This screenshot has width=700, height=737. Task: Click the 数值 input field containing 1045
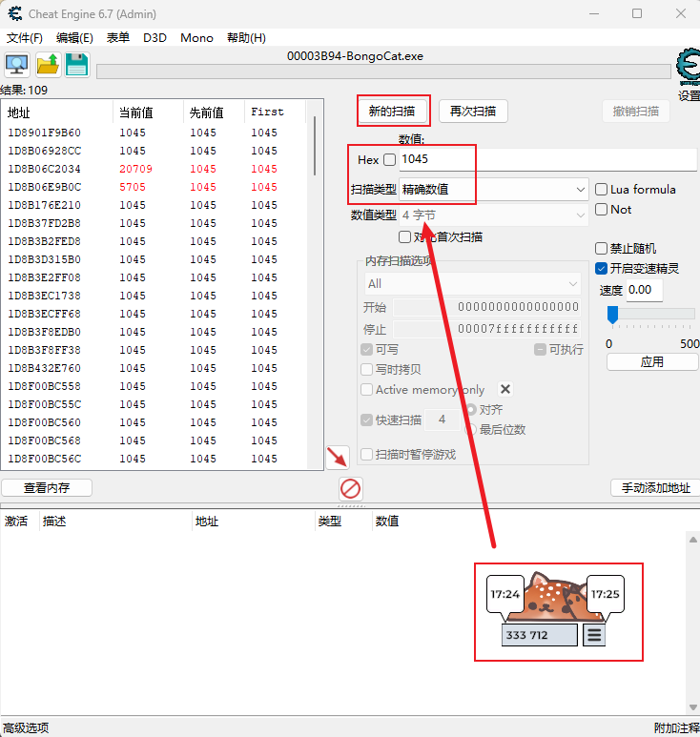click(x=544, y=159)
